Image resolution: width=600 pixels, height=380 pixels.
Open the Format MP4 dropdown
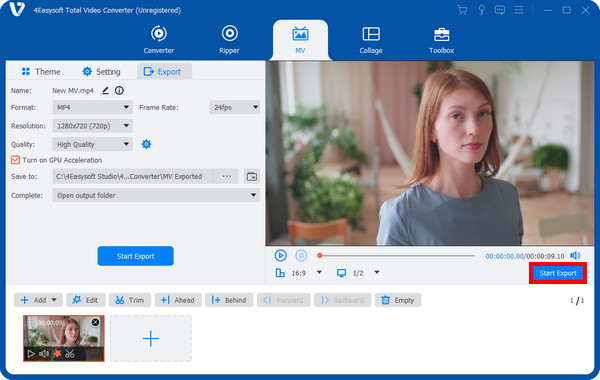click(92, 108)
